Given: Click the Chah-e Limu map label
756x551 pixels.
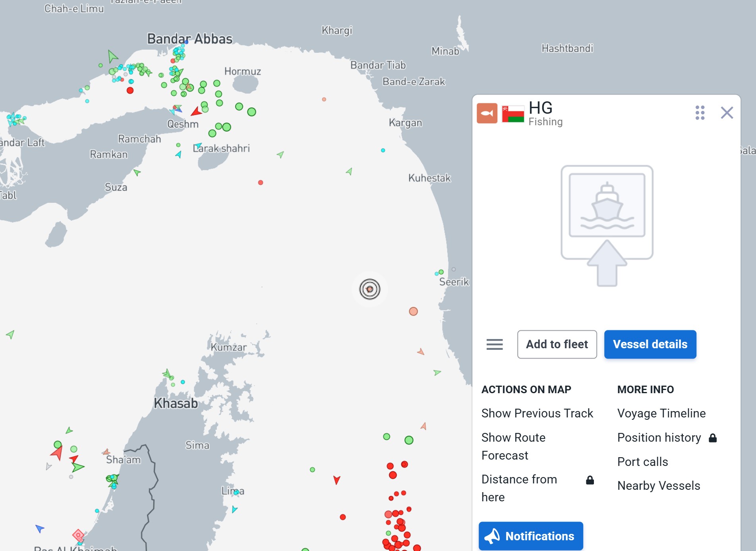Looking at the screenshot, I should tap(74, 9).
